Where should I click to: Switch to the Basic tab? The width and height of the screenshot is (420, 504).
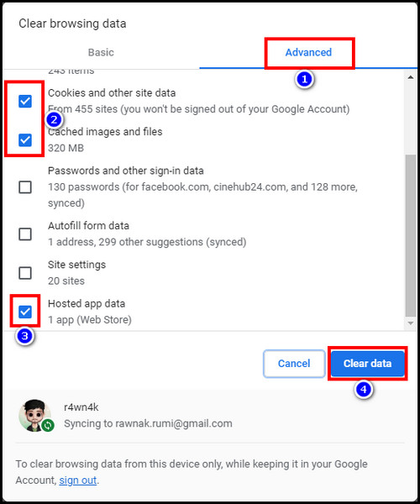101,52
